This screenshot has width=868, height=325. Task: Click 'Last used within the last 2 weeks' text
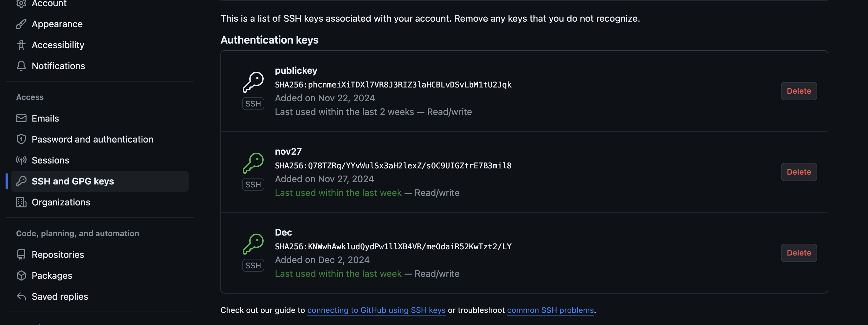point(344,112)
